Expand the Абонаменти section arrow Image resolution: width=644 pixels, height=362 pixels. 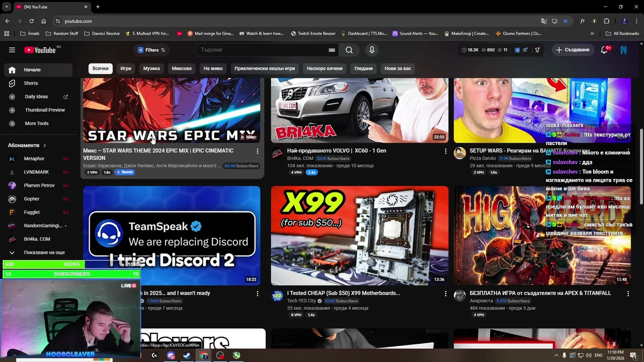[x=45, y=145]
